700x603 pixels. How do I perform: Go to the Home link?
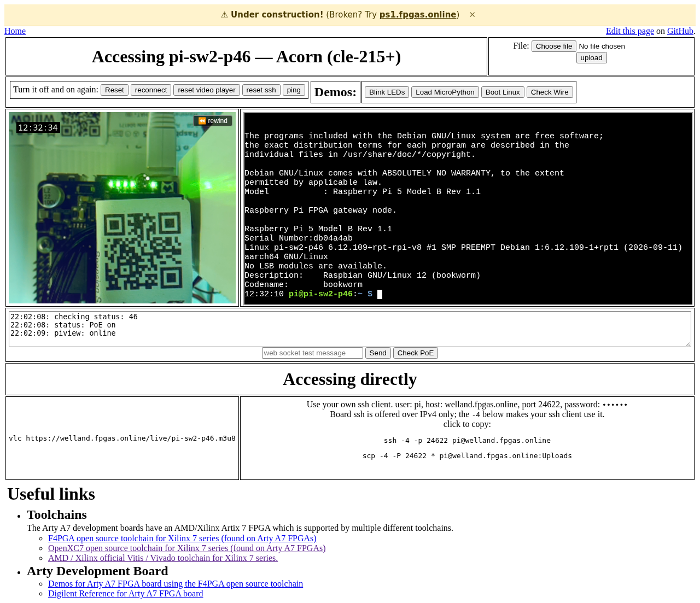coord(15,31)
